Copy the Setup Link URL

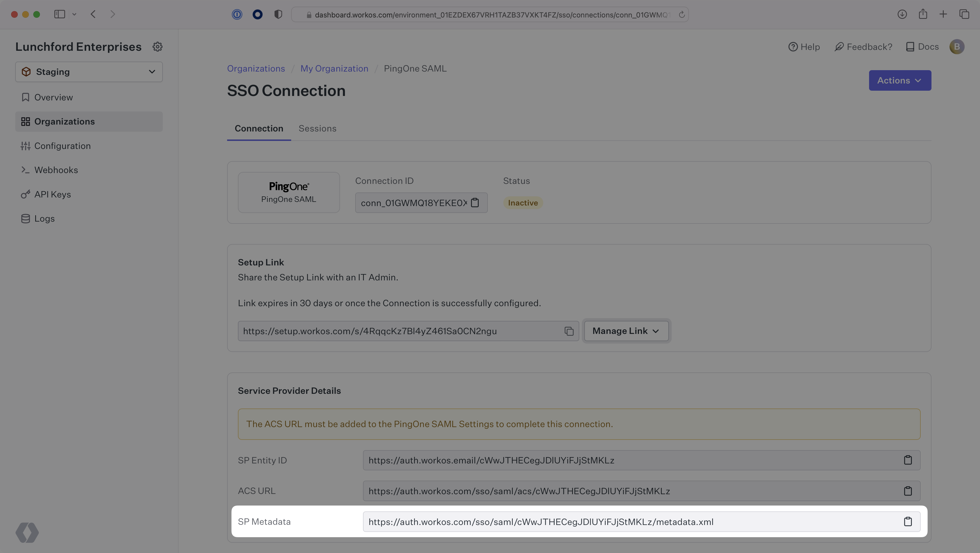pyautogui.click(x=568, y=331)
